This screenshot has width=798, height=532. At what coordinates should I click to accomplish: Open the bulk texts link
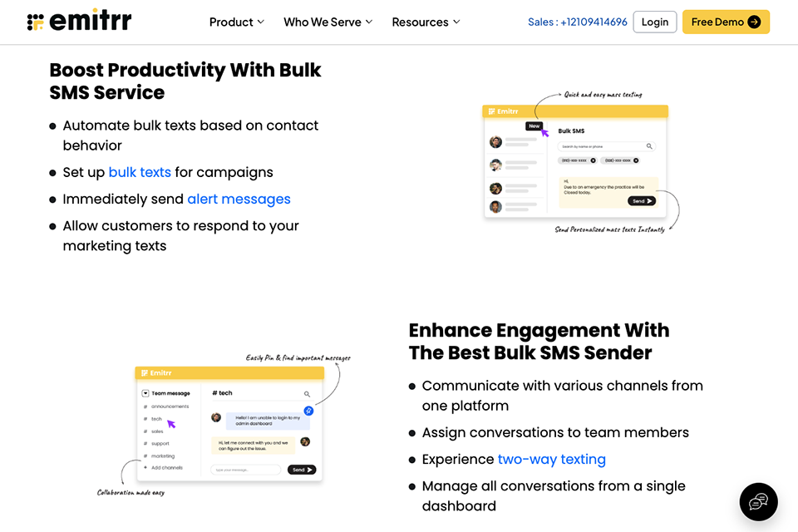[140, 172]
